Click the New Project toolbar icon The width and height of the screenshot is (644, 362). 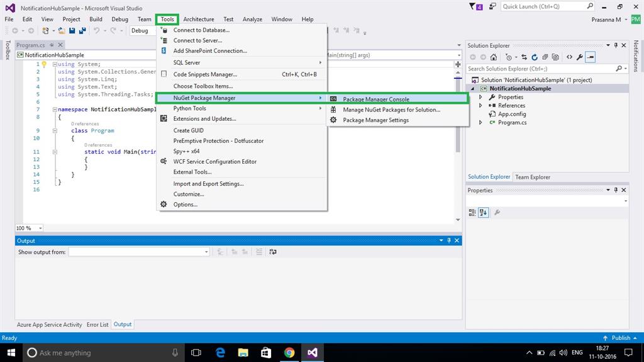[x=45, y=30]
